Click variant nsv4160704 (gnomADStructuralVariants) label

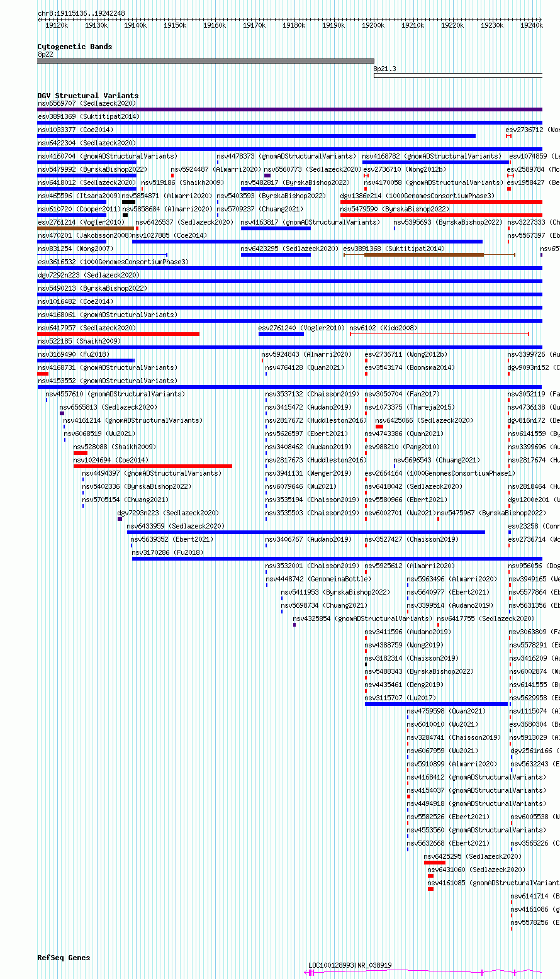(108, 156)
